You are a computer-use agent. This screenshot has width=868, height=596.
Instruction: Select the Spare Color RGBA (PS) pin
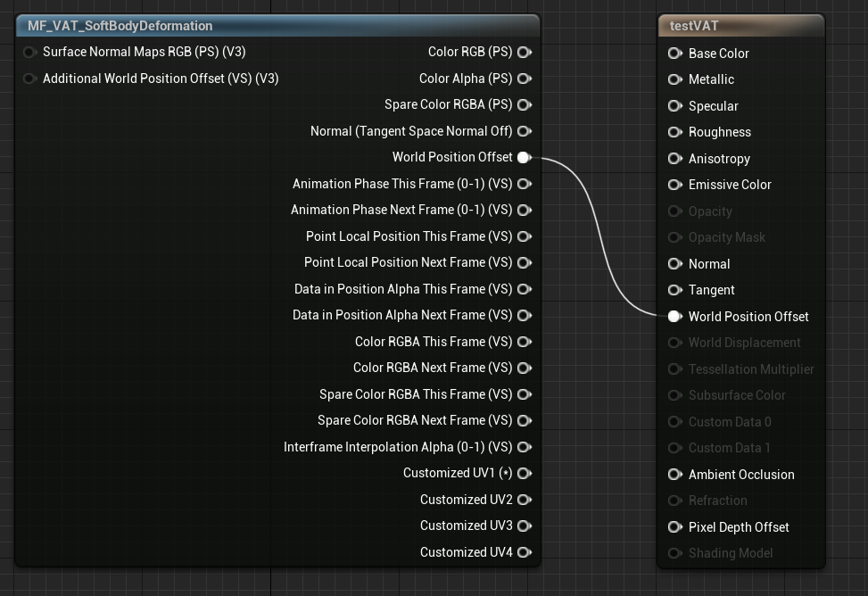[x=524, y=104]
